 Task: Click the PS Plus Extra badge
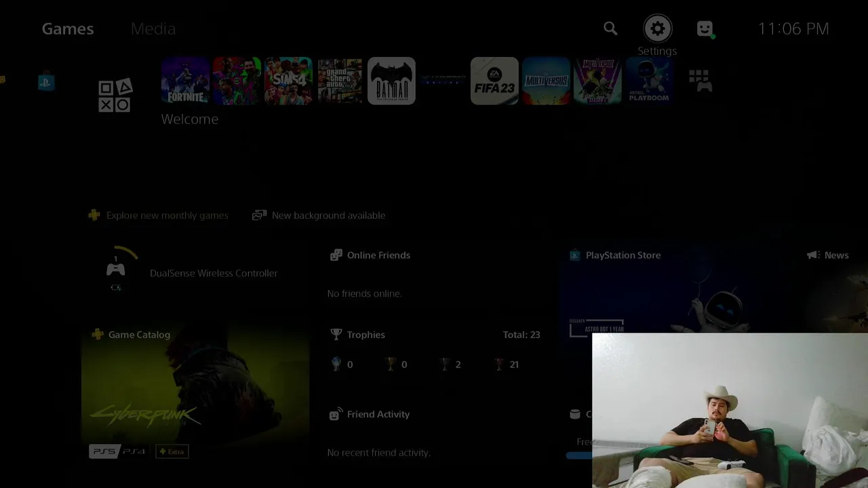172,451
